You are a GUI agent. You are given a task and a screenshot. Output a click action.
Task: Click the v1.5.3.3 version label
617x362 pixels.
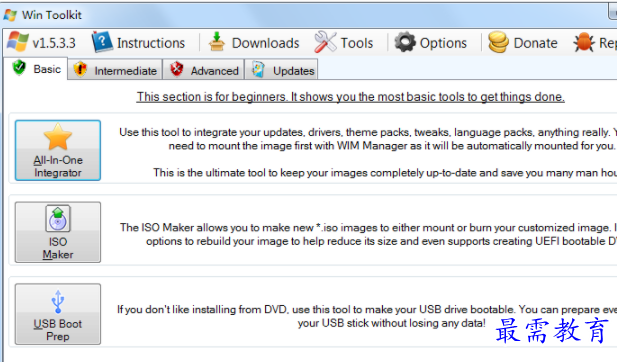pos(54,43)
